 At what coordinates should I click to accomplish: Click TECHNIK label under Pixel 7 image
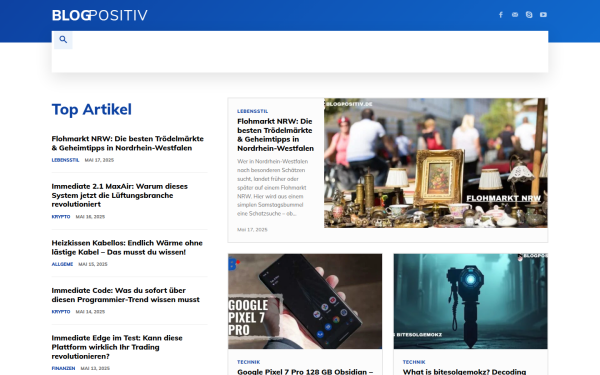249,362
